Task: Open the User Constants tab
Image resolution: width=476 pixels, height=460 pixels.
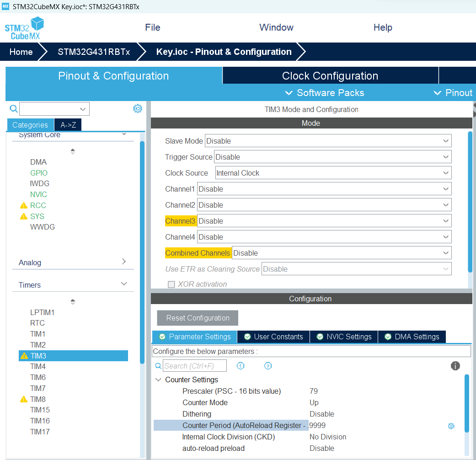Action: point(273,337)
